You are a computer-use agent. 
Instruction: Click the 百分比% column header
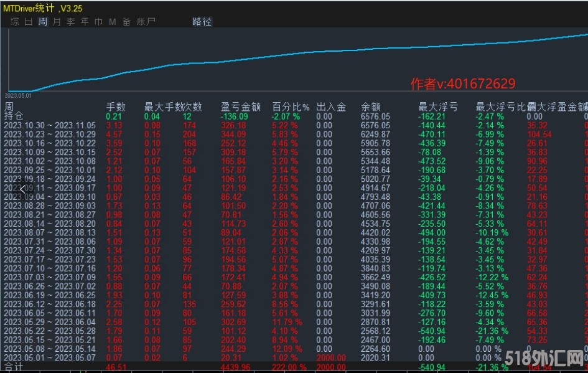click(x=291, y=107)
